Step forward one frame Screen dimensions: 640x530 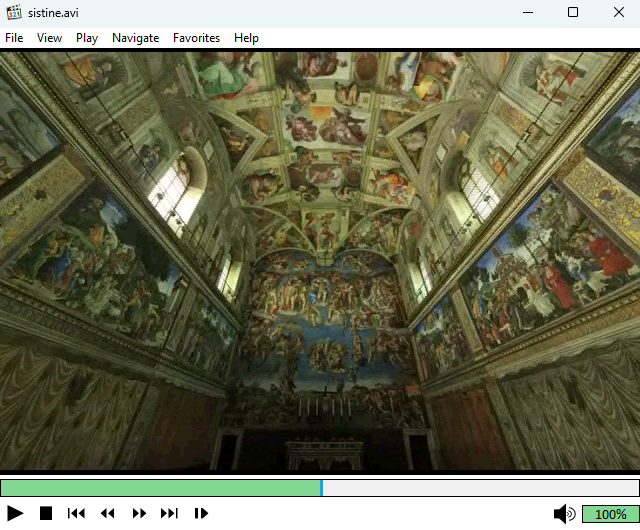(201, 513)
